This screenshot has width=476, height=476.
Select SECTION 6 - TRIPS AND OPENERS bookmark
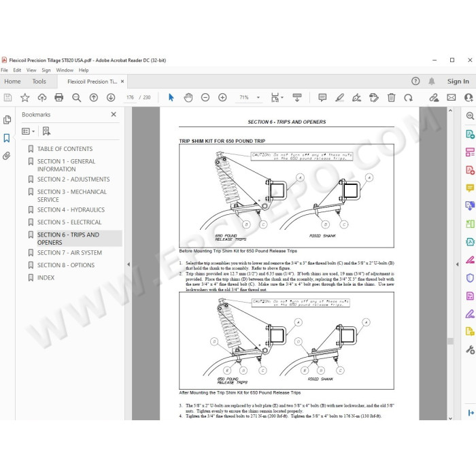click(68, 239)
